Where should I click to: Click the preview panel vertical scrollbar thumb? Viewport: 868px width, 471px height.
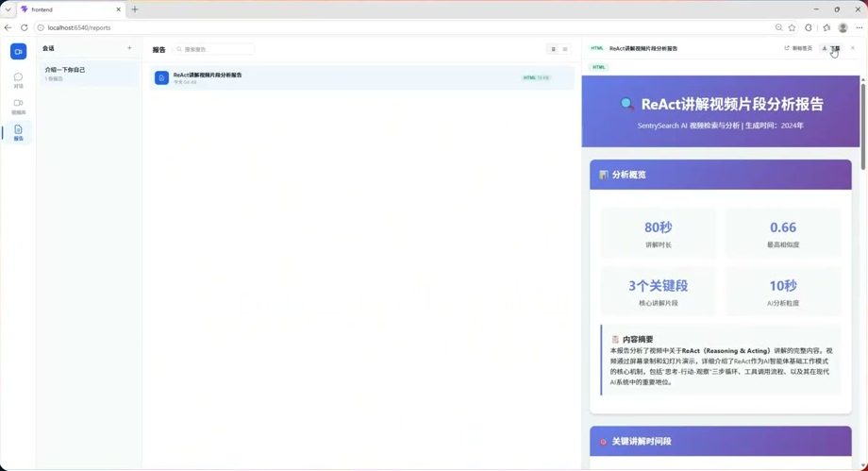863,126
